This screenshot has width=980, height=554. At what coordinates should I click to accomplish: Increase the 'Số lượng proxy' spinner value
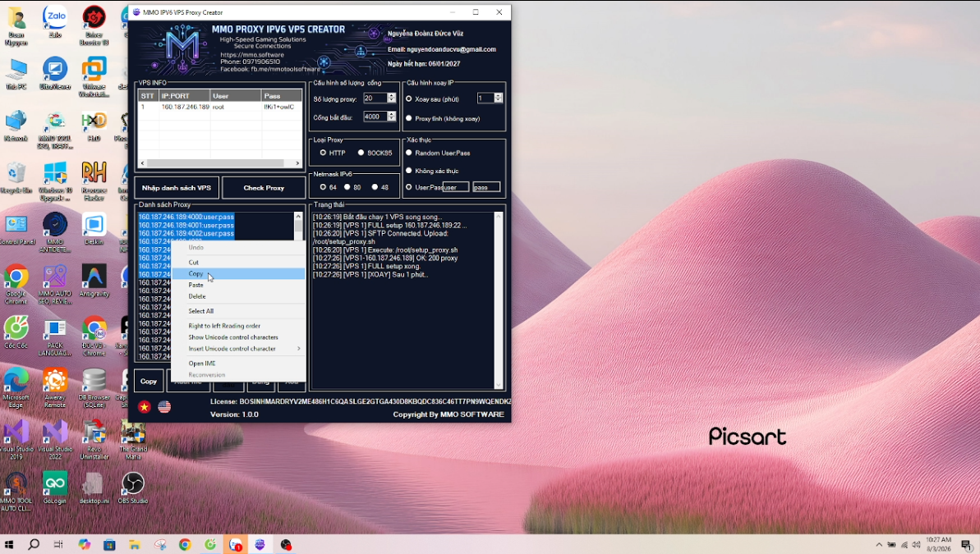(392, 95)
